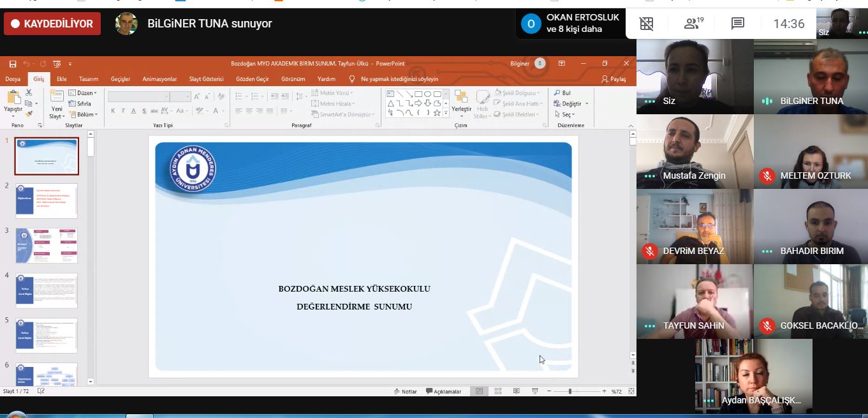868x418 pixels.
Task: Click the Bul search tool
Action: pyautogui.click(x=563, y=93)
